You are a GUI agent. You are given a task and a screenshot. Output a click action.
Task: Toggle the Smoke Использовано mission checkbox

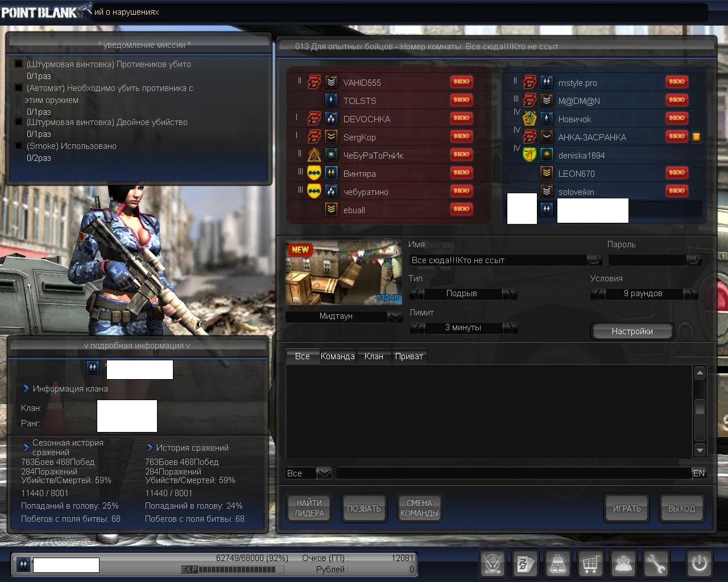[x=19, y=145]
